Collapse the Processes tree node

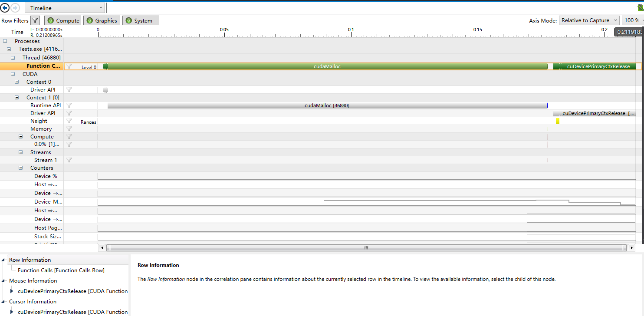[5, 41]
